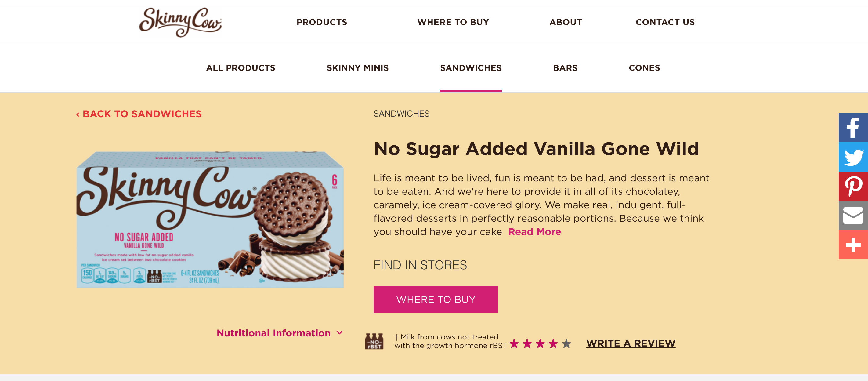This screenshot has width=868, height=381.
Task: Expand Nutritional Information section
Action: [x=279, y=333]
